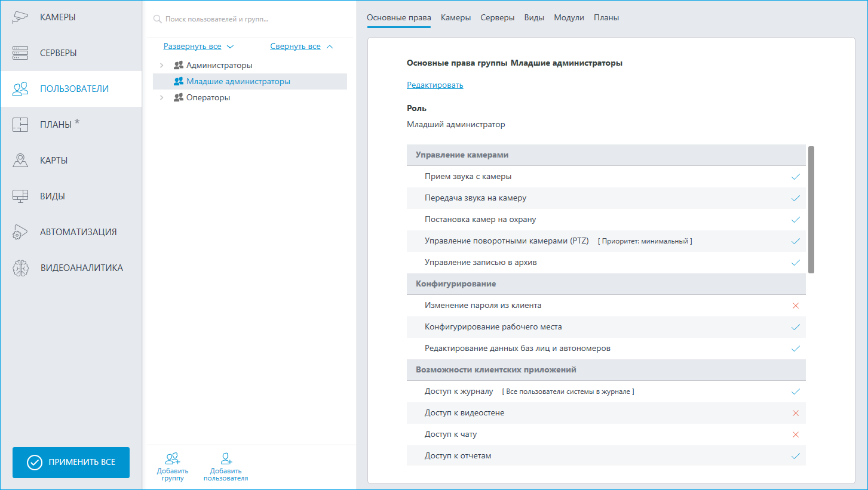Click the Добавить пользователя icon
This screenshot has width=868, height=490.
point(226,458)
